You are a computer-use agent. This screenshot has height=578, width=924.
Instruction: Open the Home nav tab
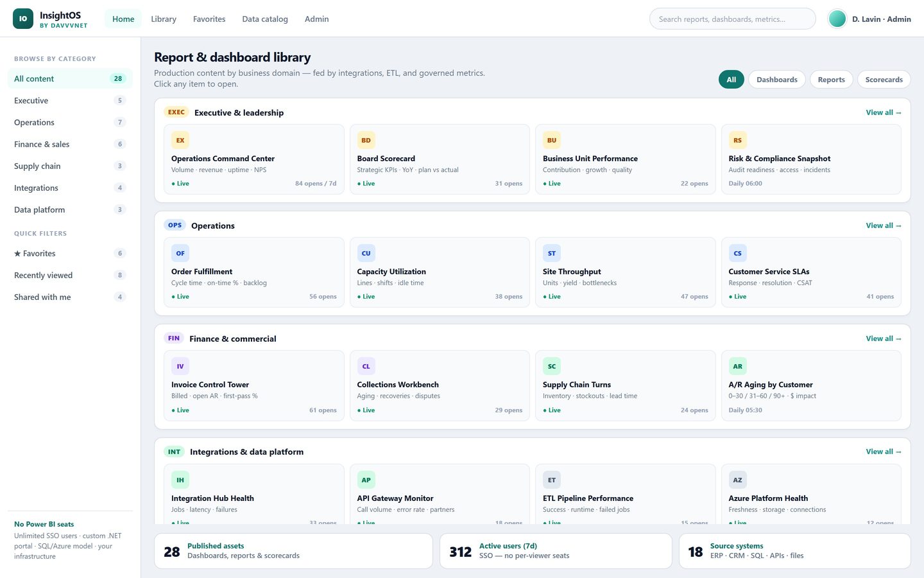(123, 19)
